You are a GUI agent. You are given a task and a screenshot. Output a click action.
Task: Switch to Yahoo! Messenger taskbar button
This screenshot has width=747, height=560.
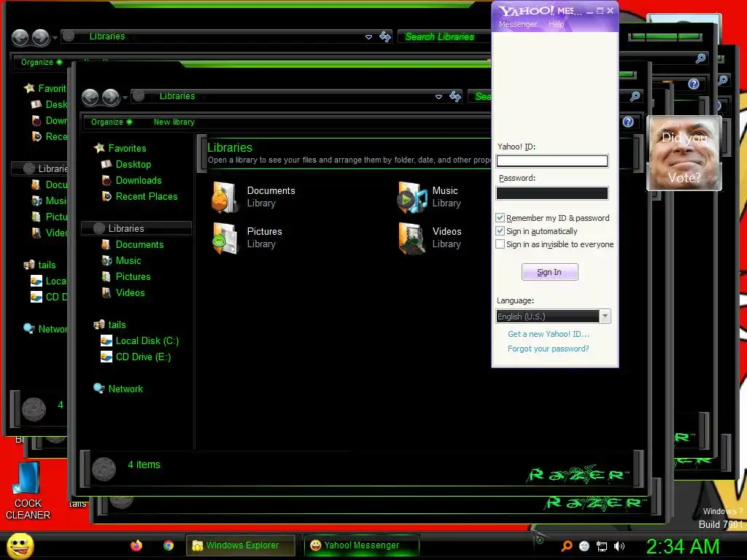[361, 545]
